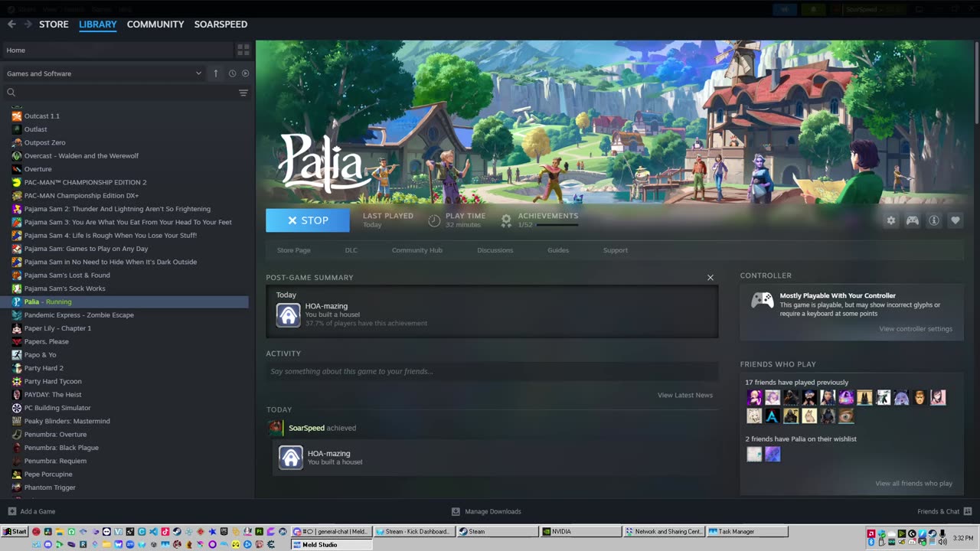Click the Overture game icon
Viewport: 980px width, 551px height.
17,169
